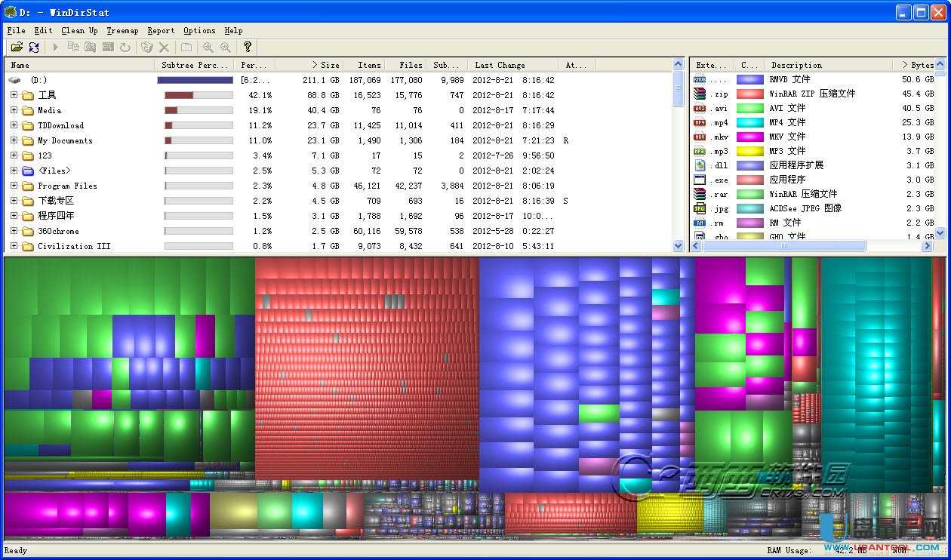Click the Open folder toolbar icon
This screenshot has height=560, width=951.
(x=17, y=47)
